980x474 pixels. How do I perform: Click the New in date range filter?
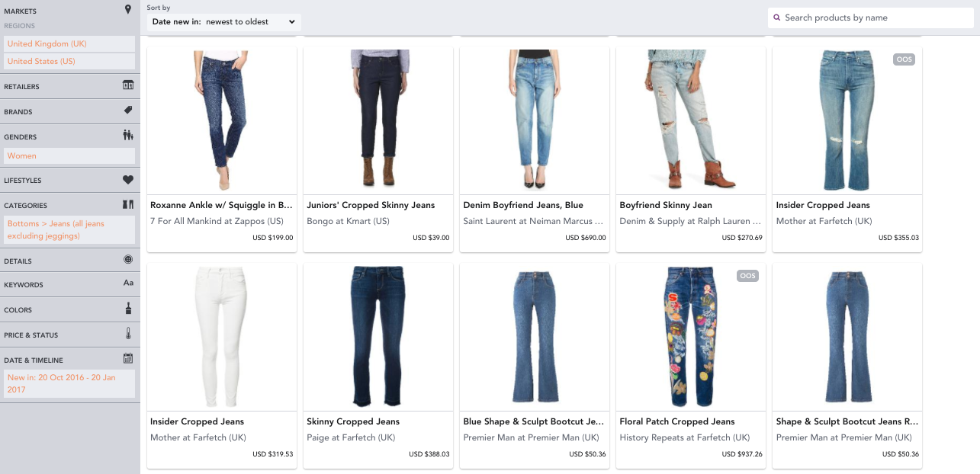(69, 383)
